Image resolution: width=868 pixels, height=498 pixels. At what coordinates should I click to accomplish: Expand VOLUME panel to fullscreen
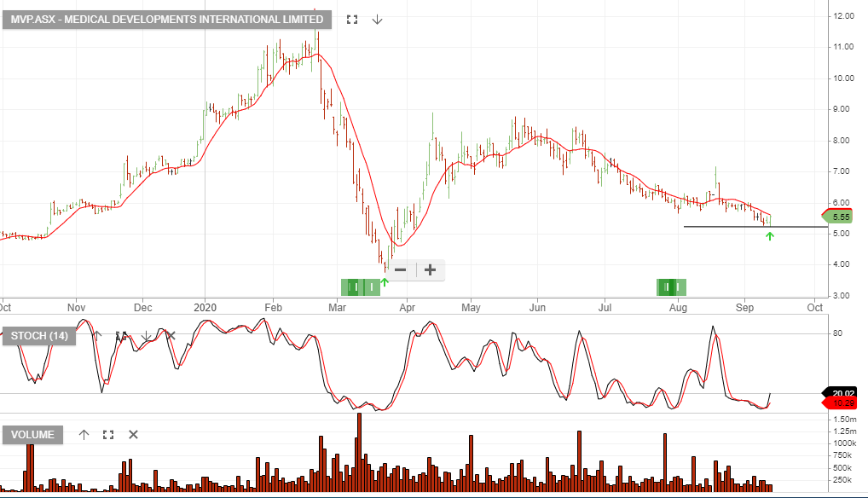coord(108,435)
